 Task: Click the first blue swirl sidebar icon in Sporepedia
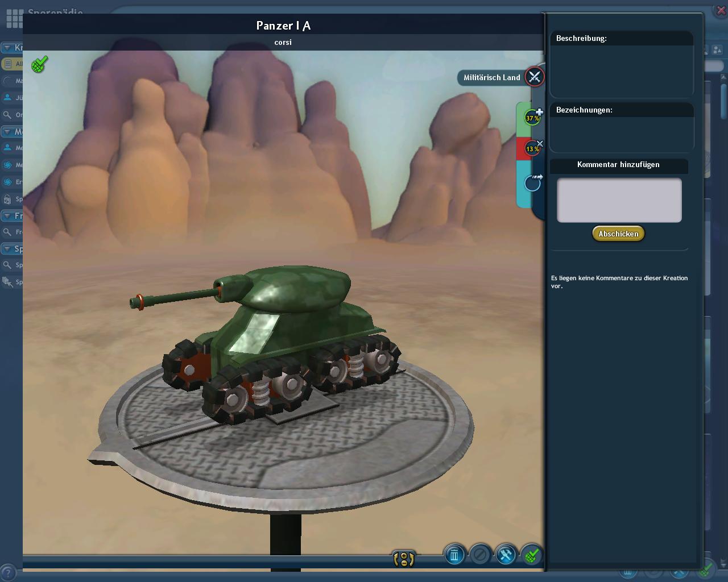[x=7, y=165]
